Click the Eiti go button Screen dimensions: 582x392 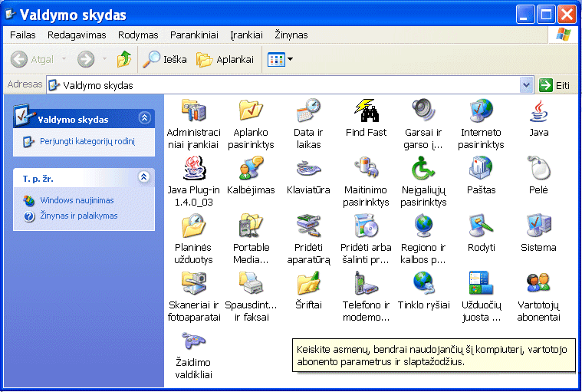pyautogui.click(x=554, y=85)
